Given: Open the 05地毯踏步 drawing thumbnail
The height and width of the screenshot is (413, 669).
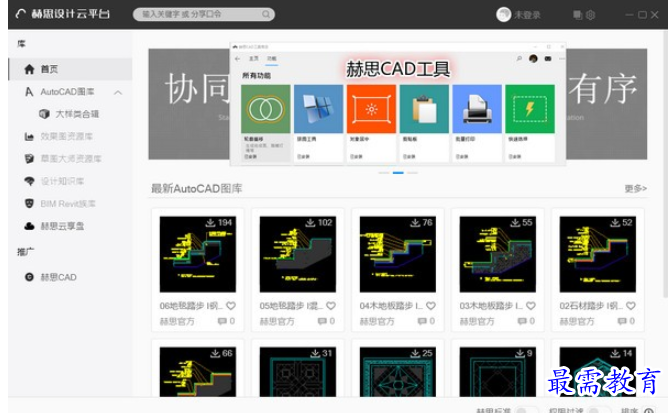Looking at the screenshot, I should coord(298,254).
